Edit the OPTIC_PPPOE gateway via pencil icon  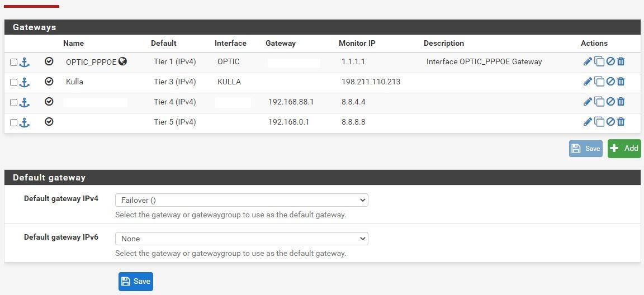tap(588, 61)
